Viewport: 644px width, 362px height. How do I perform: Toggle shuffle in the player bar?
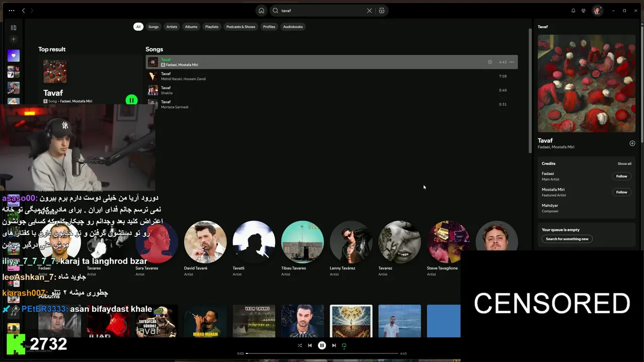pyautogui.click(x=300, y=345)
